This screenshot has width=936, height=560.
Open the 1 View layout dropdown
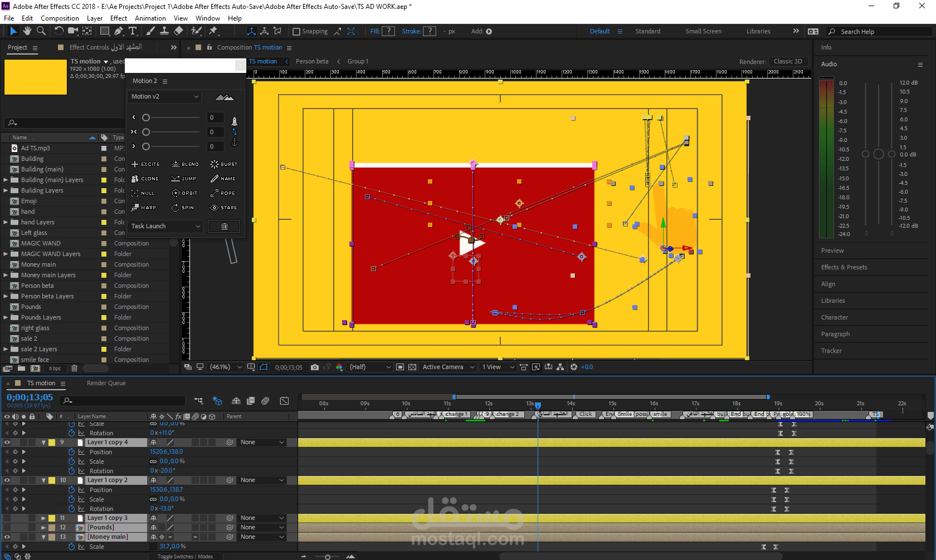click(x=498, y=367)
